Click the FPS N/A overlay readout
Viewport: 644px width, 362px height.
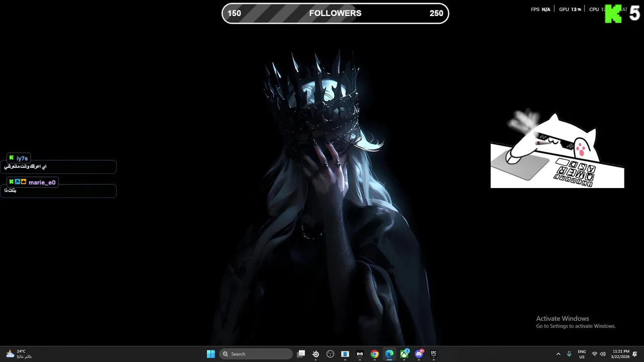pyautogui.click(x=540, y=10)
